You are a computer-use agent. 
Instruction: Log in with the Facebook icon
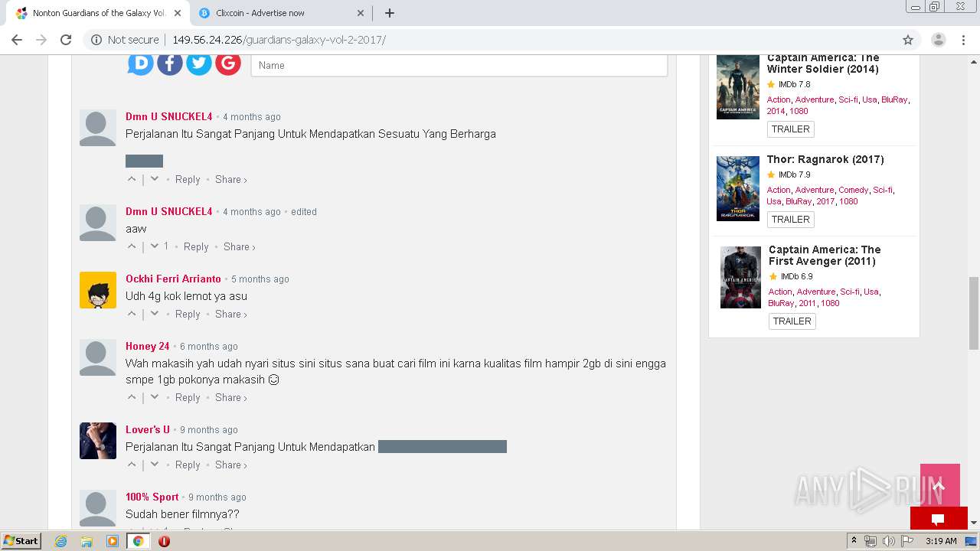coord(170,63)
